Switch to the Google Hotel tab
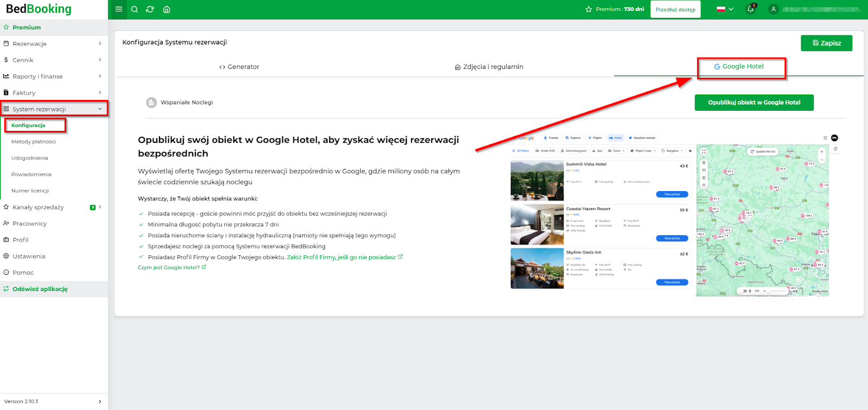868x410 pixels. (738, 66)
